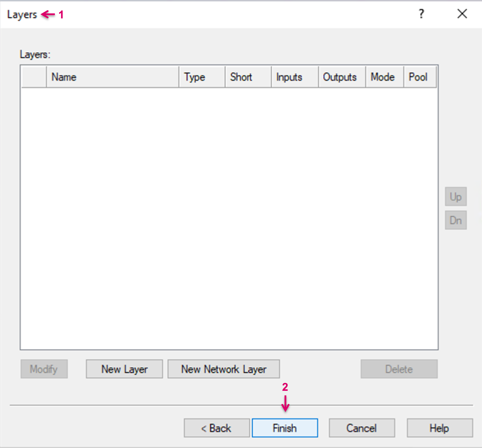Click the Modify button
This screenshot has height=448, width=482.
tap(44, 369)
